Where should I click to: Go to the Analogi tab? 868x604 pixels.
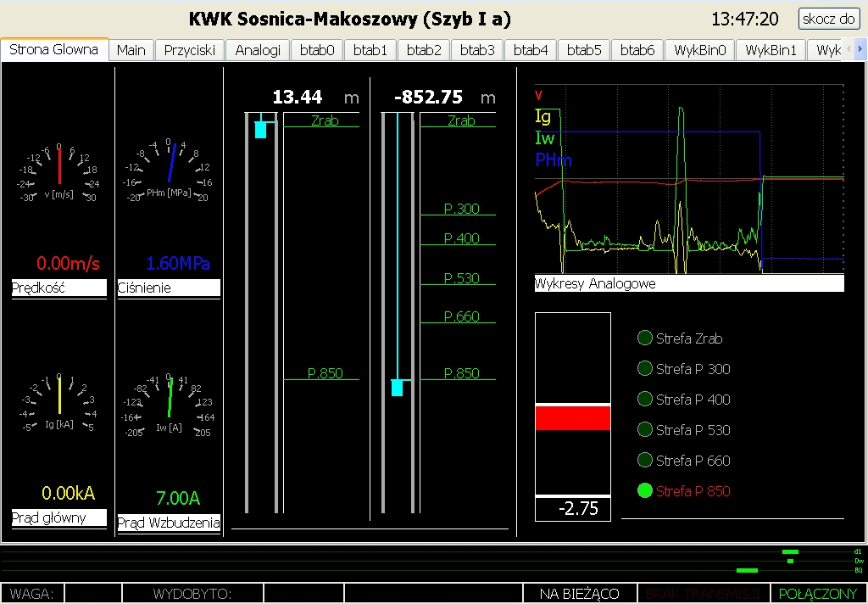pyautogui.click(x=258, y=50)
